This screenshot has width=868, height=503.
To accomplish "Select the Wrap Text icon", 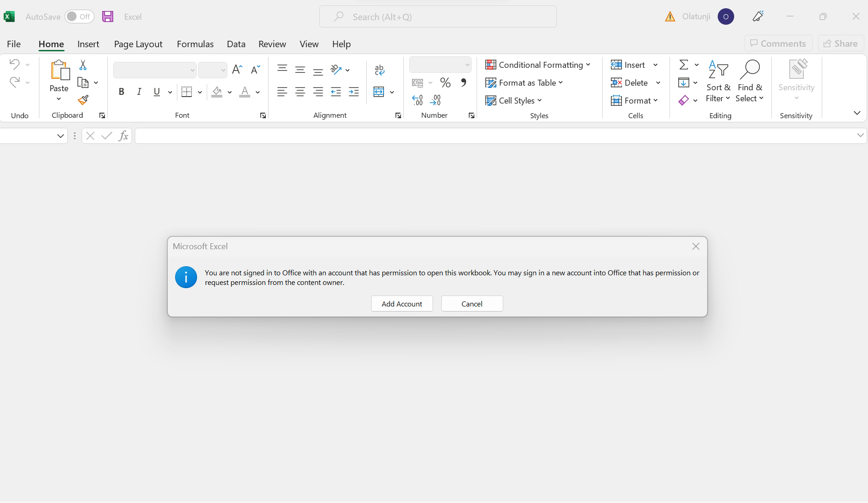I will 379,70.
